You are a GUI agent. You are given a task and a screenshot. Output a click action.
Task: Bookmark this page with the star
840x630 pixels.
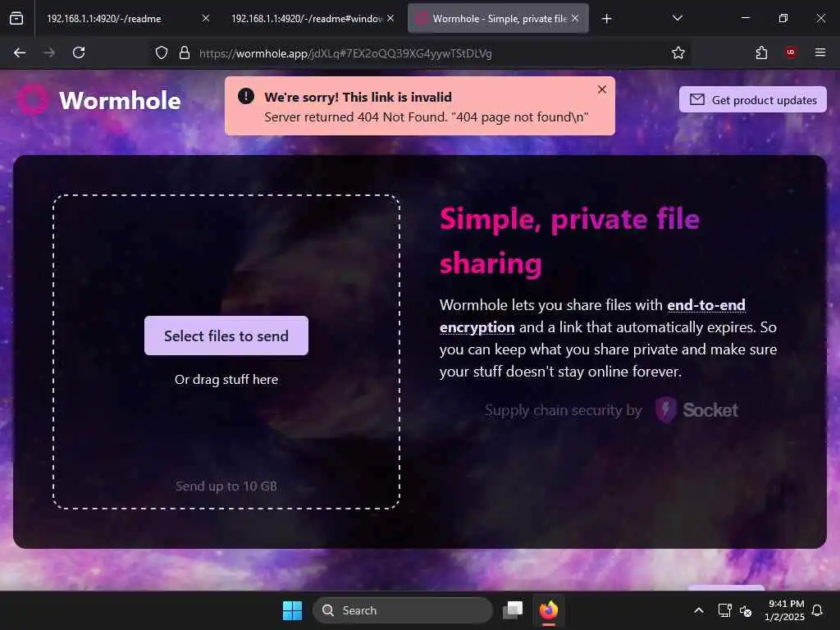[x=678, y=52]
